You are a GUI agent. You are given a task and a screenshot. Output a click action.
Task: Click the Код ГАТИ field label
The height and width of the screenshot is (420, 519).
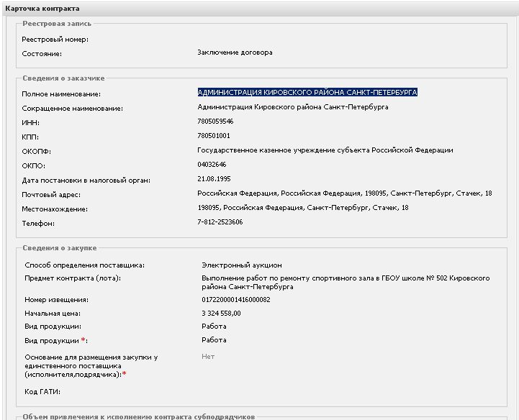42,391
